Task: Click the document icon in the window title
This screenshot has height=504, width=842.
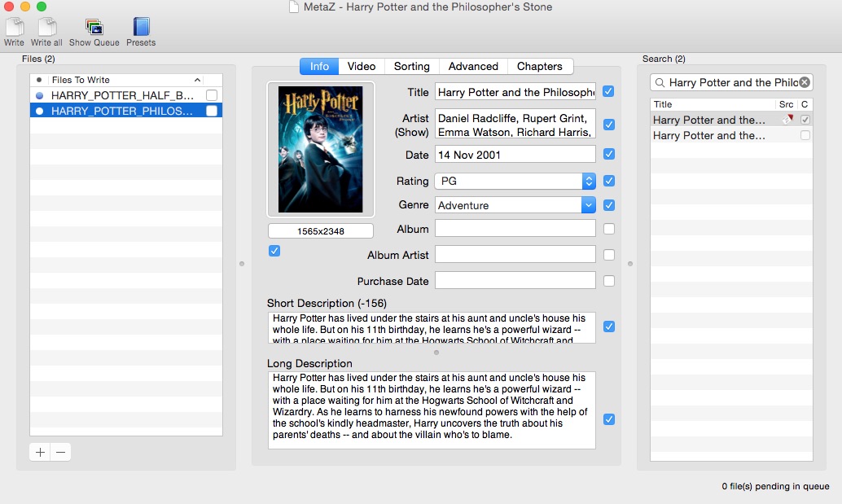Action: pos(294,7)
